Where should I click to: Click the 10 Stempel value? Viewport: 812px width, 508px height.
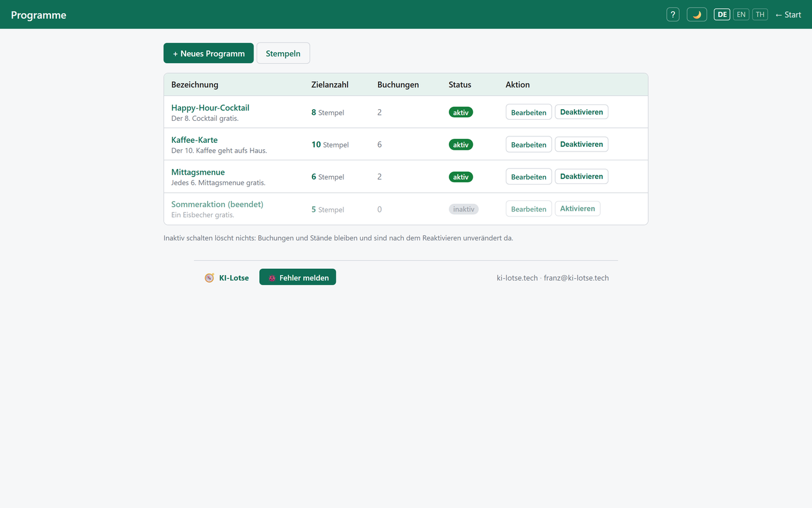point(330,145)
